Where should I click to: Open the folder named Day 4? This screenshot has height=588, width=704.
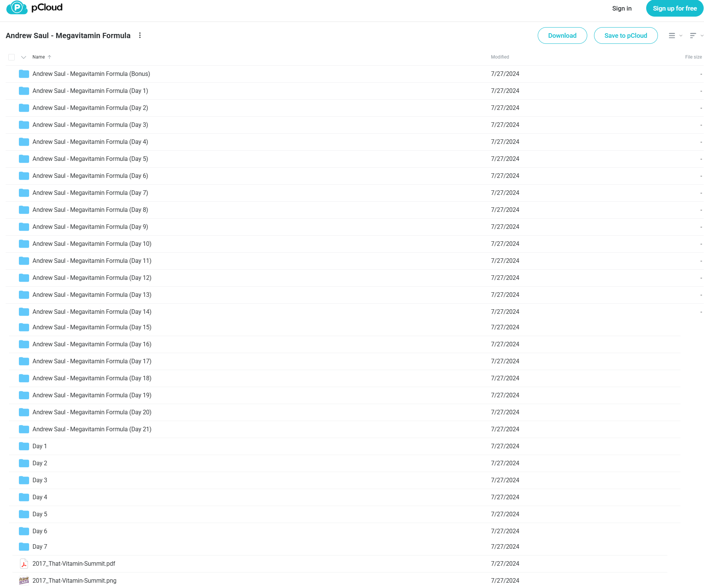pos(40,497)
